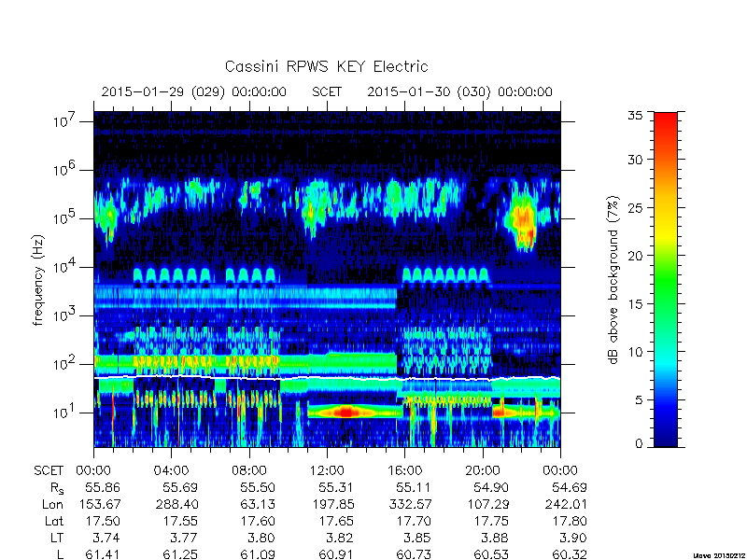Click the Rs value '55.86'

(x=103, y=487)
